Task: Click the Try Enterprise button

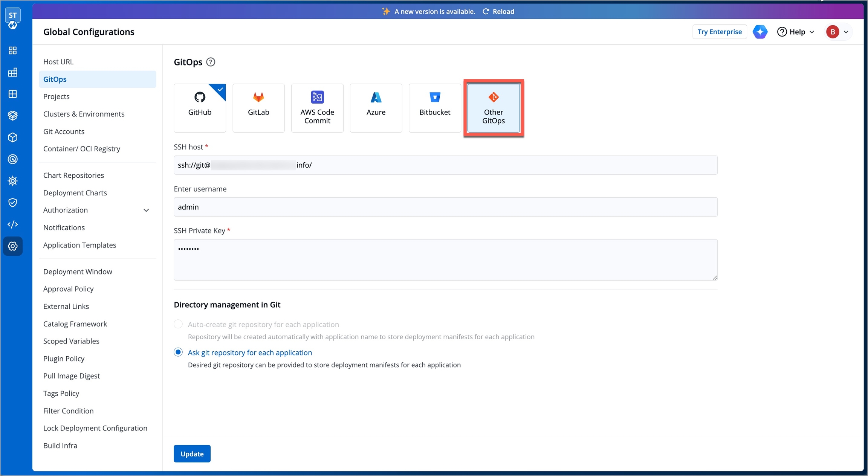Action: [x=719, y=32]
